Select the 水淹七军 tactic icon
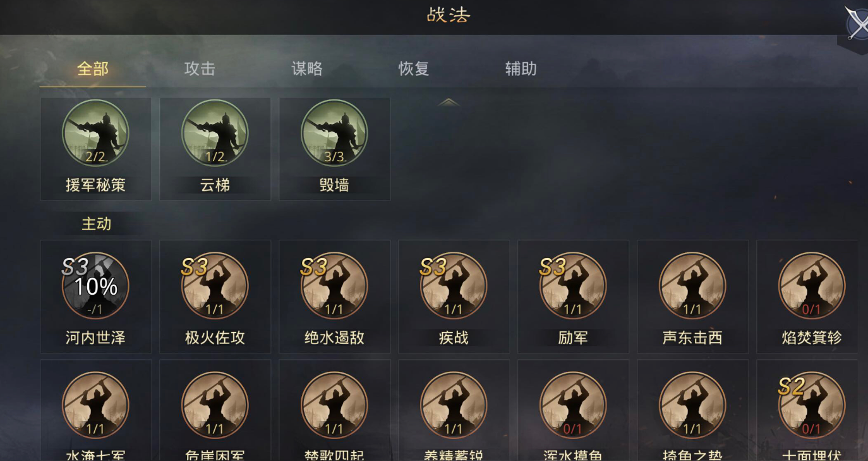 pos(95,405)
